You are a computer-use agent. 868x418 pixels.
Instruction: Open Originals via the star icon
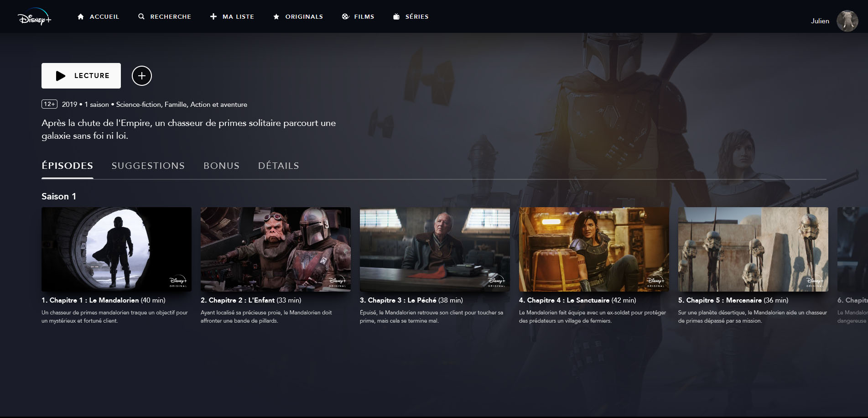pos(276,17)
